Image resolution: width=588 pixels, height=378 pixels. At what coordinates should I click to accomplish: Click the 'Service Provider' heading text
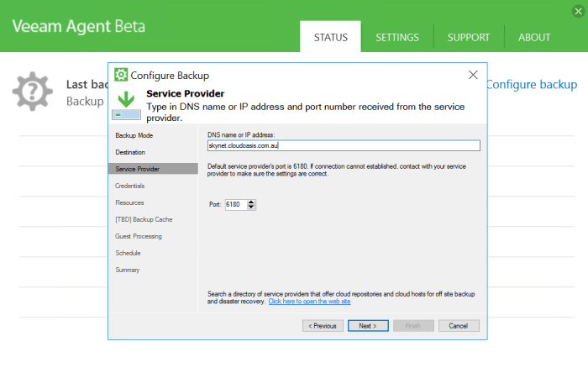186,93
